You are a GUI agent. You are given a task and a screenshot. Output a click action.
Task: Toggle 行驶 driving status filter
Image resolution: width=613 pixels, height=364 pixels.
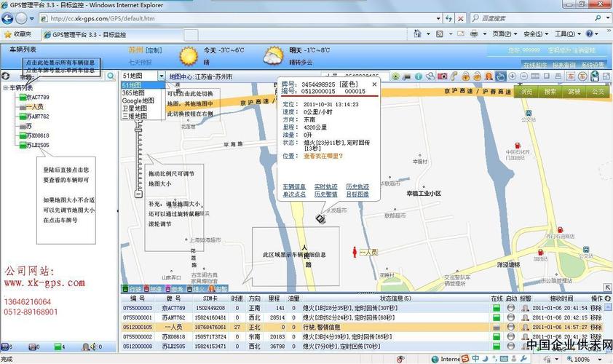(x=132, y=289)
